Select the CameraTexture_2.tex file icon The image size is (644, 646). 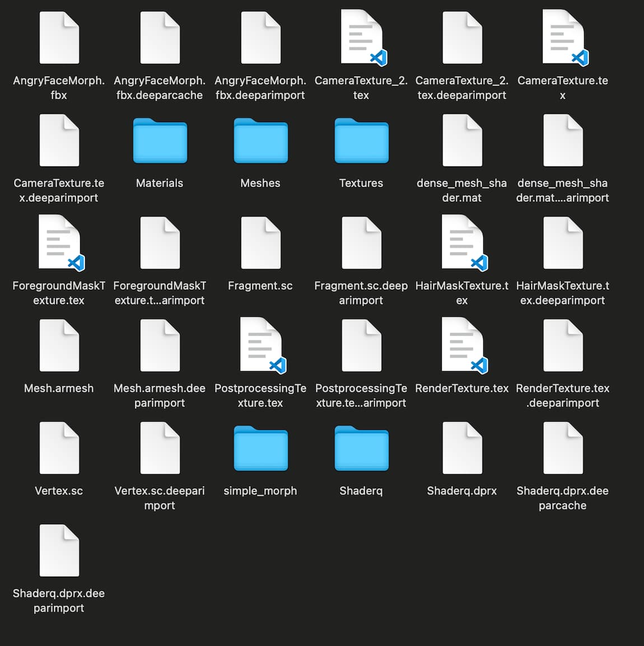pos(363,38)
